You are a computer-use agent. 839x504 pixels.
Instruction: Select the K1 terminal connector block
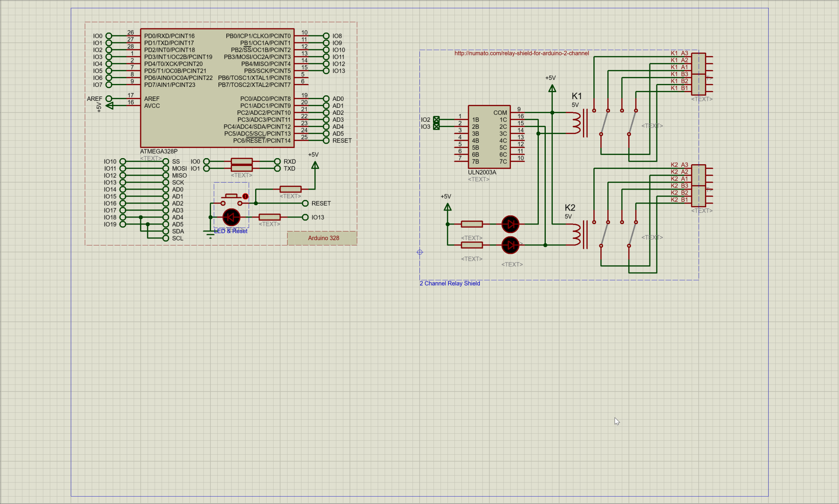pyautogui.click(x=699, y=74)
